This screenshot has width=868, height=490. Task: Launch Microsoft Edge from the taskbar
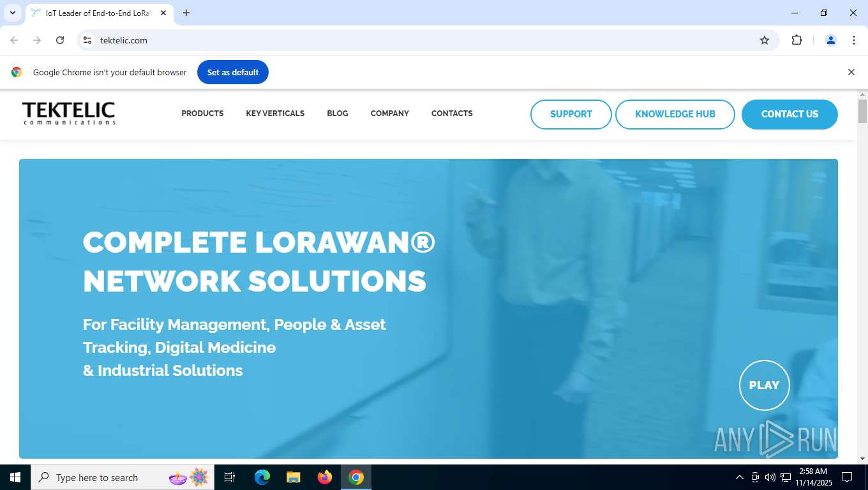click(262, 477)
